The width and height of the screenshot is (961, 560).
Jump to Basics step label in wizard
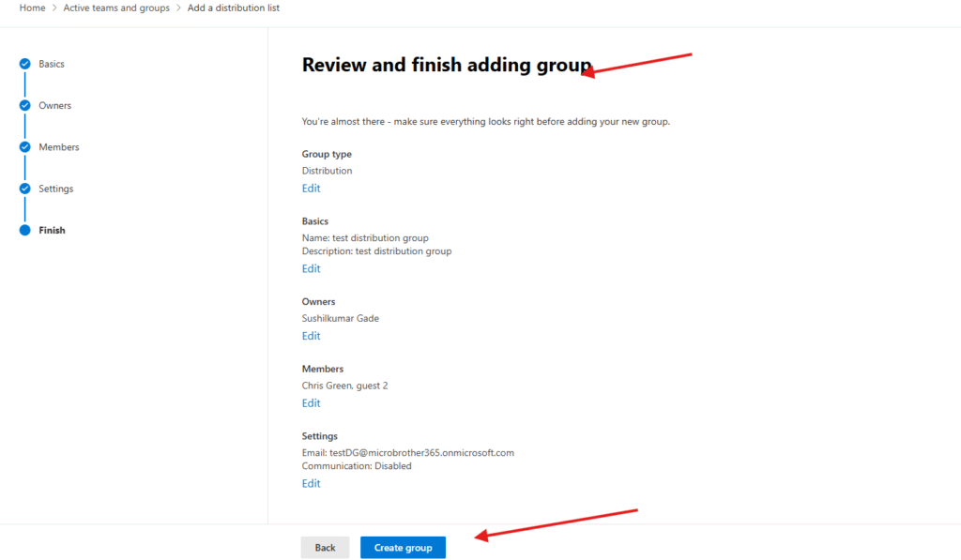52,64
